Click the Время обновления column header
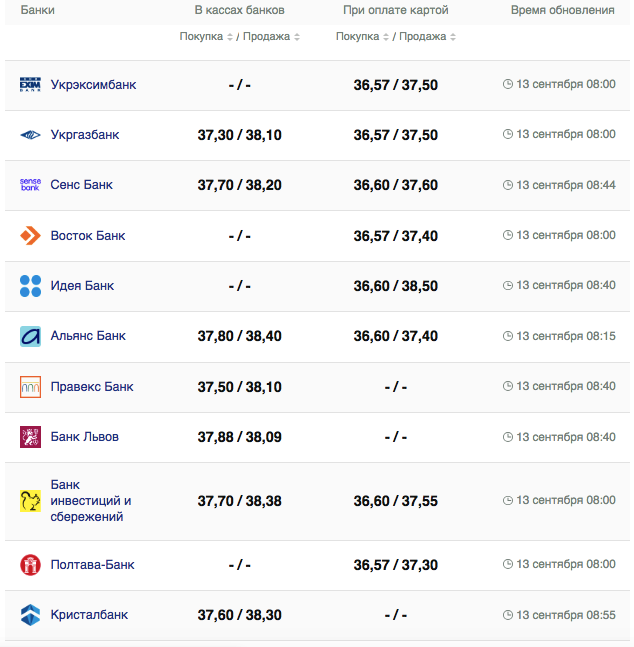634x647 pixels. pos(562,10)
